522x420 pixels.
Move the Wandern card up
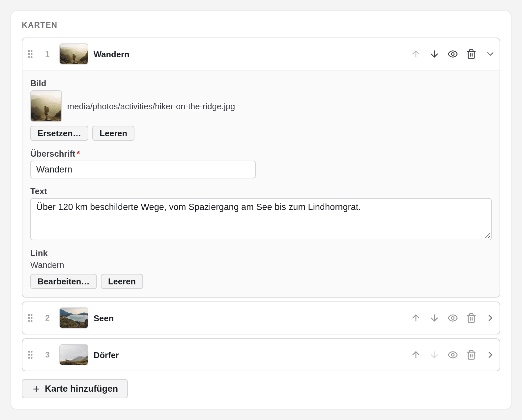point(416,54)
